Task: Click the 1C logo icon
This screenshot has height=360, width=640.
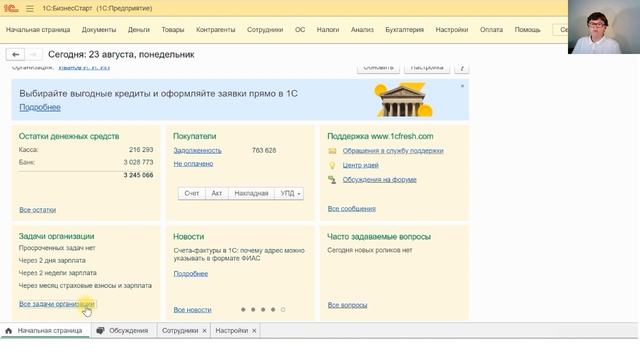Action: point(11,8)
